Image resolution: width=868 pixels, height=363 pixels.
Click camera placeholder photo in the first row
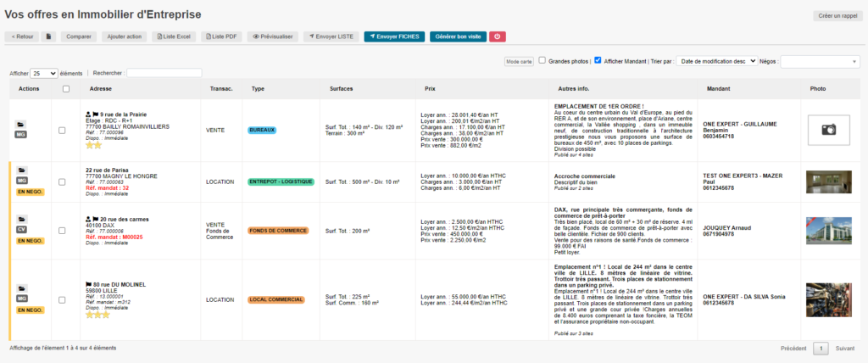click(828, 130)
